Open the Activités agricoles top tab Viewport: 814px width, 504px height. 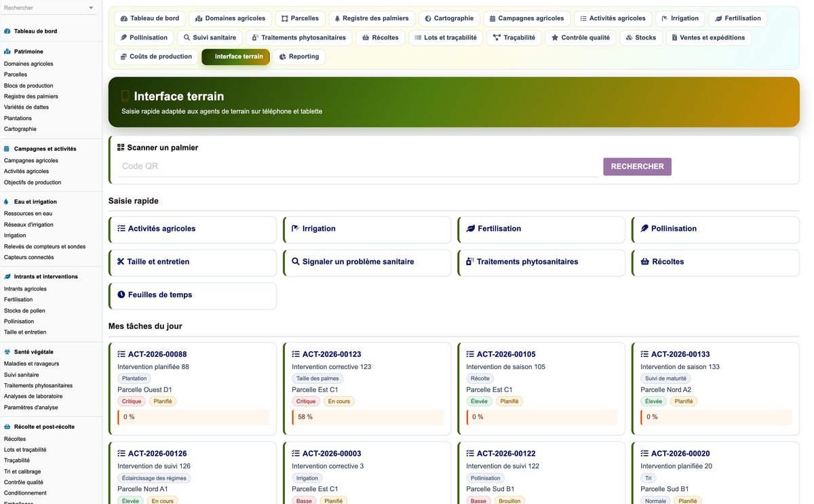(x=613, y=18)
